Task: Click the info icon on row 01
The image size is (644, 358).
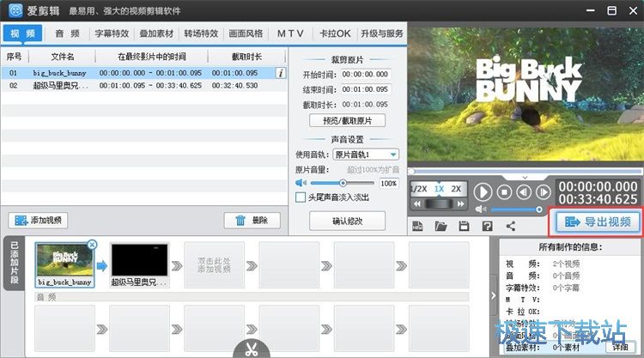Action: (281, 73)
